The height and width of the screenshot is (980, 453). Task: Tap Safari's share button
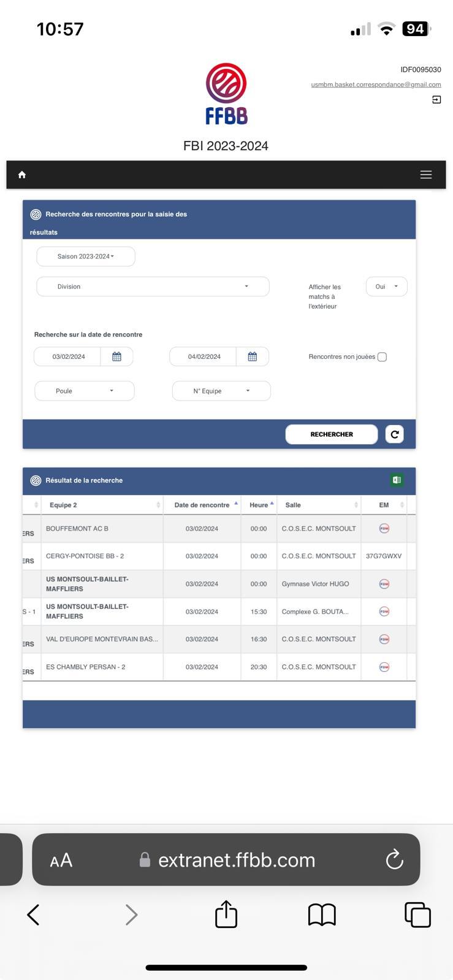pyautogui.click(x=226, y=914)
